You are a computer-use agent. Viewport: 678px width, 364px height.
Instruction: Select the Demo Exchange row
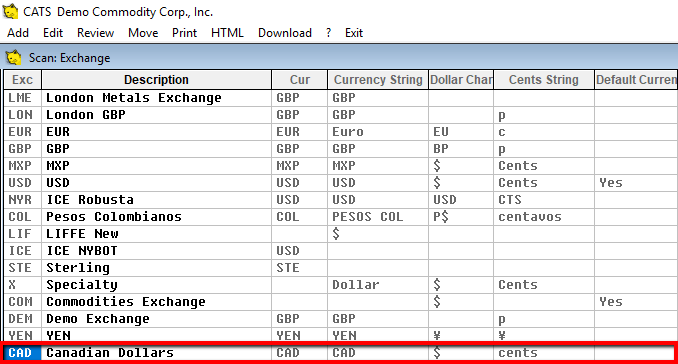pos(341,319)
